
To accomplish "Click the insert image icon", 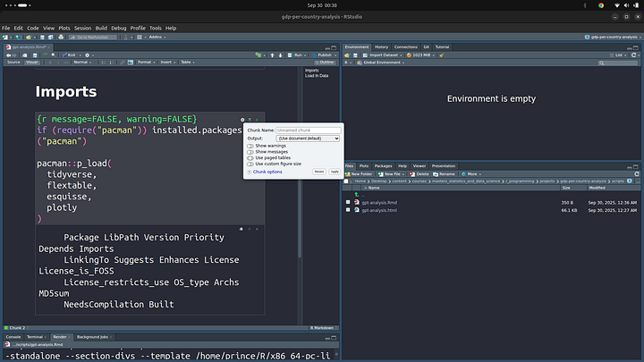I will (131, 63).
